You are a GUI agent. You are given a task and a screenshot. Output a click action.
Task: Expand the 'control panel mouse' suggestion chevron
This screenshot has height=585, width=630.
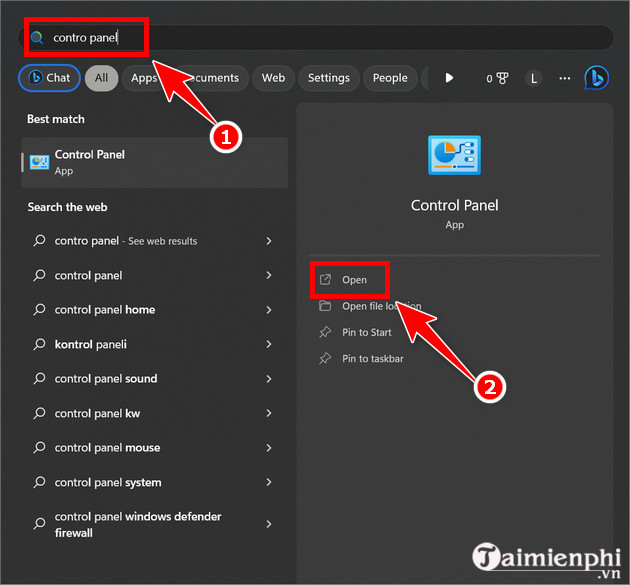point(269,448)
